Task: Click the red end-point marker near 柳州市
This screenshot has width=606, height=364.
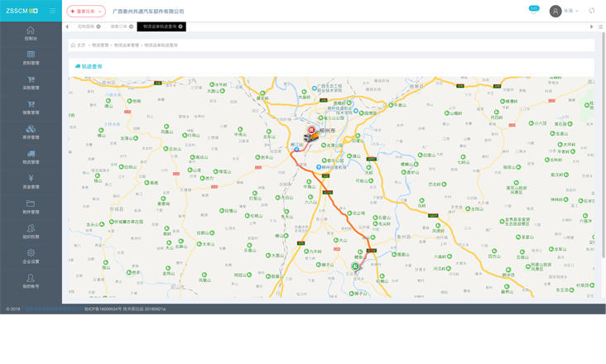Action: pos(311,129)
